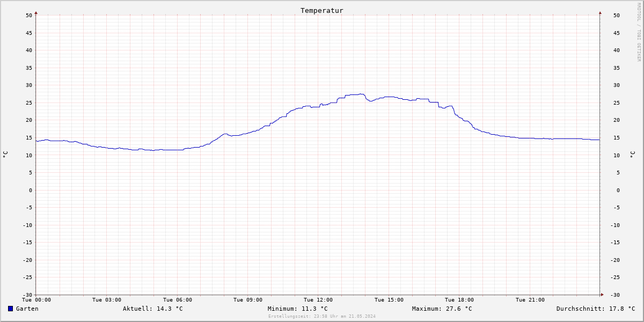Click the red arrowhead ending the time axis
644x322 pixels.
(602, 294)
